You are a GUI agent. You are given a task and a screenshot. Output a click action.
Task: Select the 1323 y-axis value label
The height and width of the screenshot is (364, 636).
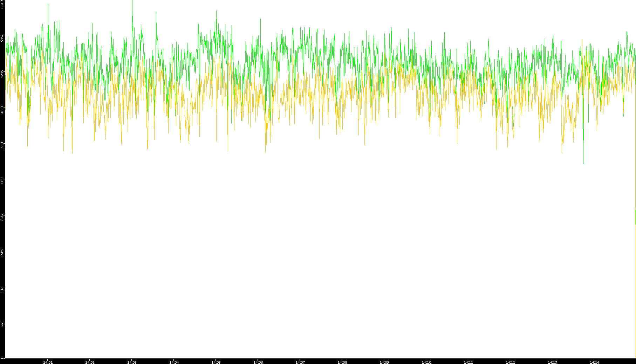click(2, 289)
